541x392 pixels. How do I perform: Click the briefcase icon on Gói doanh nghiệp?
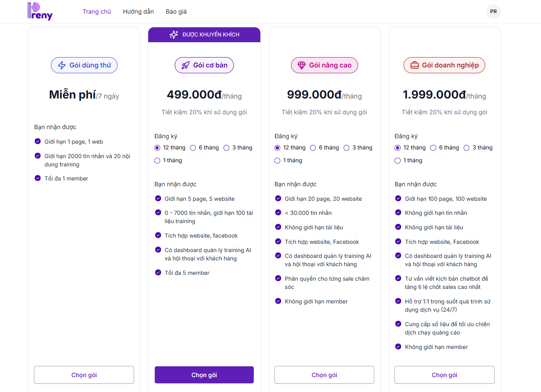tap(414, 65)
